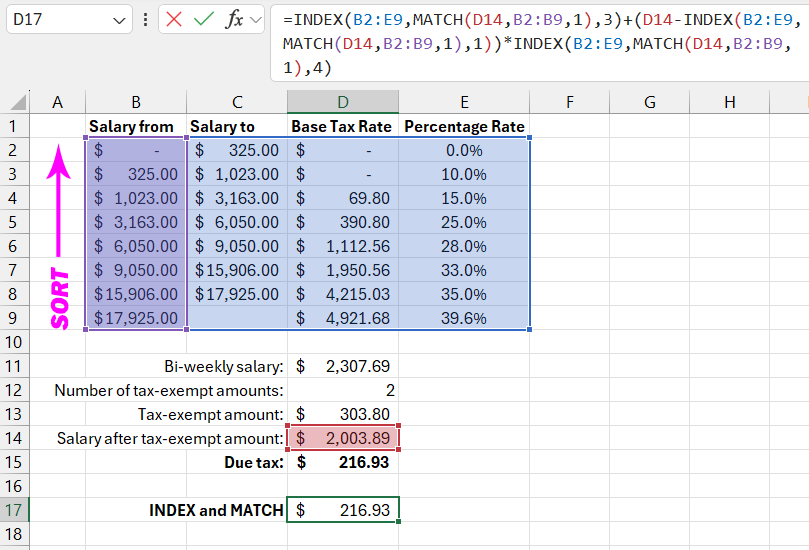Click the 'Tax-exempt amount:' label
809x550 pixels.
211,414
